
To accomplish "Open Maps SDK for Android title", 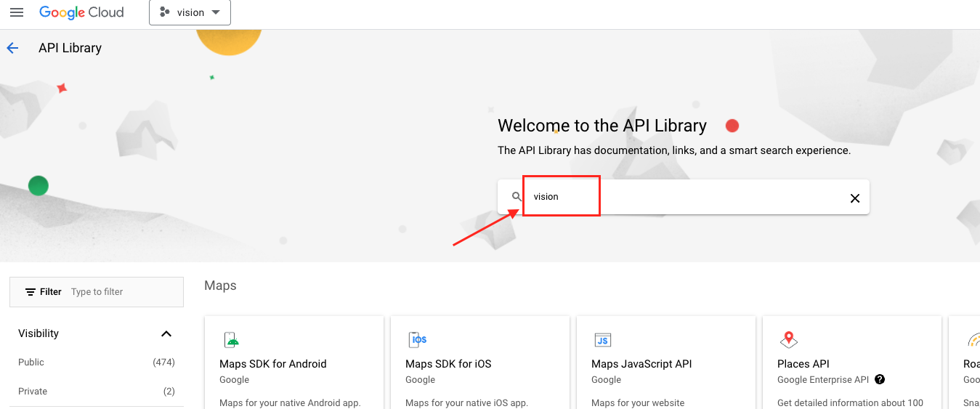I will [x=273, y=364].
